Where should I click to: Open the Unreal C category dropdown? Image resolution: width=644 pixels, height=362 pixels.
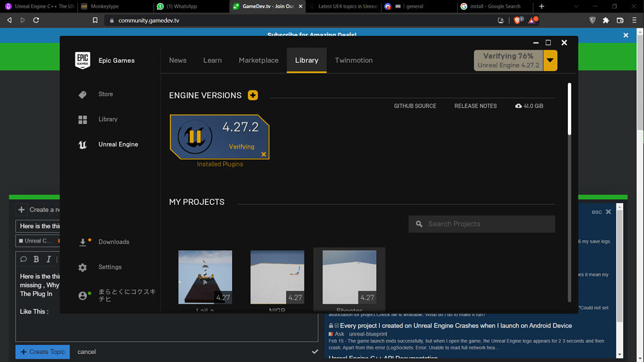(36, 241)
